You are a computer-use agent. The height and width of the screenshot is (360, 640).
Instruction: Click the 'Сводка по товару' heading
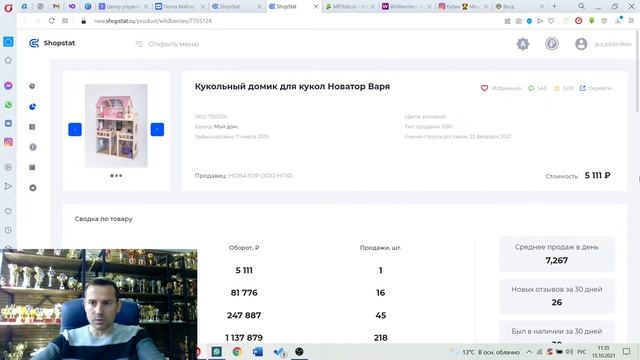point(104,219)
